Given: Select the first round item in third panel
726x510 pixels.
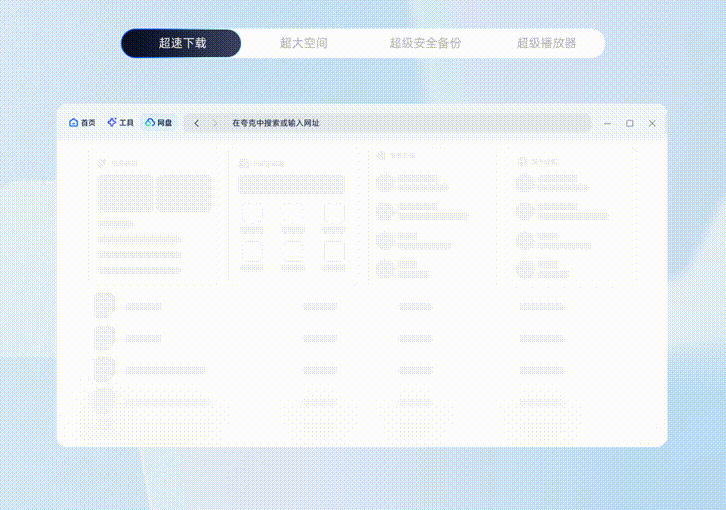Looking at the screenshot, I should point(385,183).
